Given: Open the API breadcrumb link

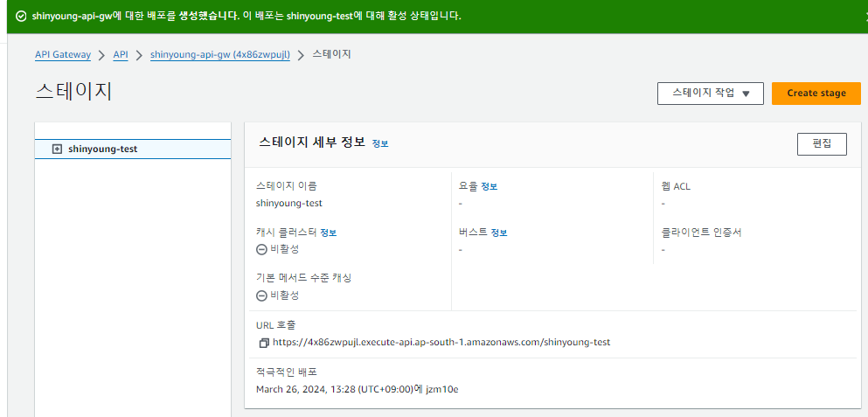Looking at the screenshot, I should (121, 55).
